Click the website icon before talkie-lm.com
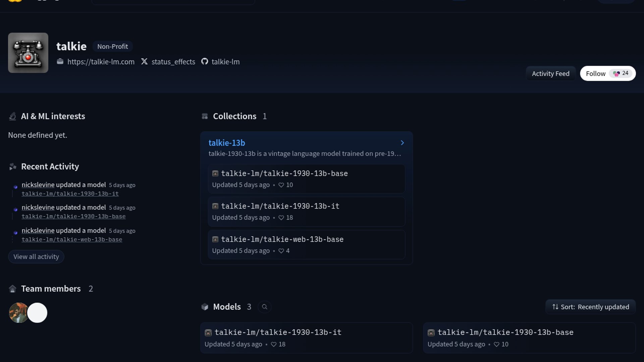644x362 pixels. click(60, 62)
